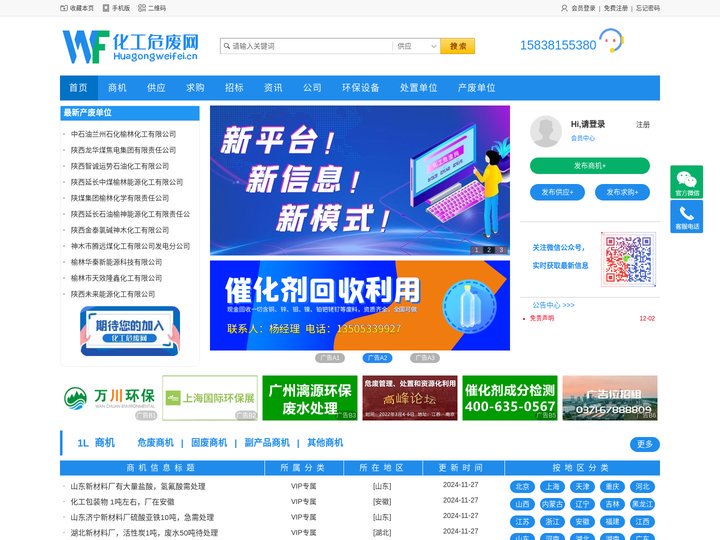Filter by region 内蒙古

[552, 504]
